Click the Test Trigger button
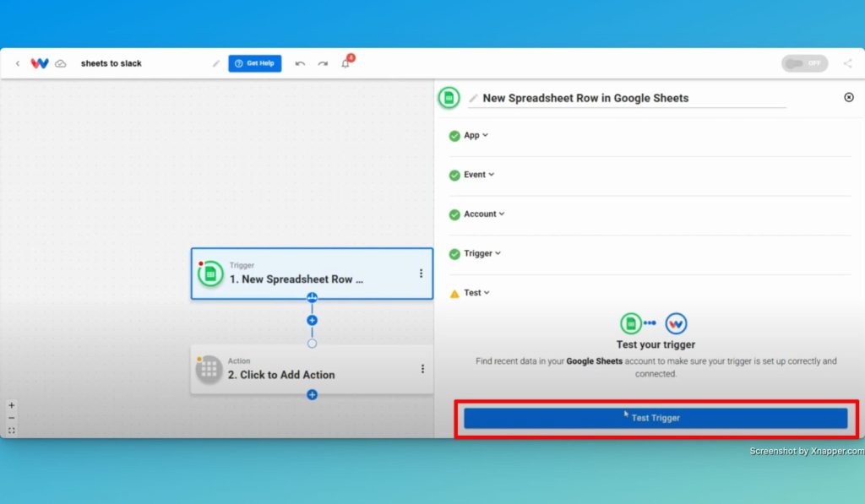The height and width of the screenshot is (504, 865). point(656,418)
